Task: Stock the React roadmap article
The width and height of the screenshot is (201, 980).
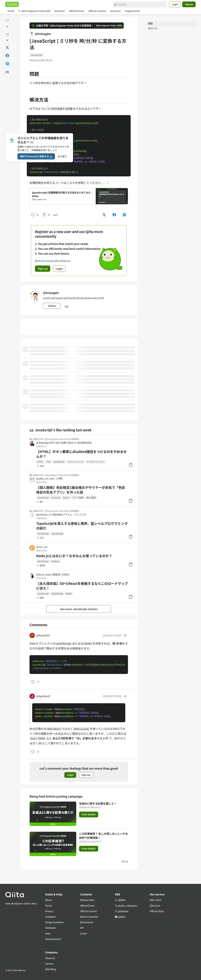Action: click(x=131, y=597)
